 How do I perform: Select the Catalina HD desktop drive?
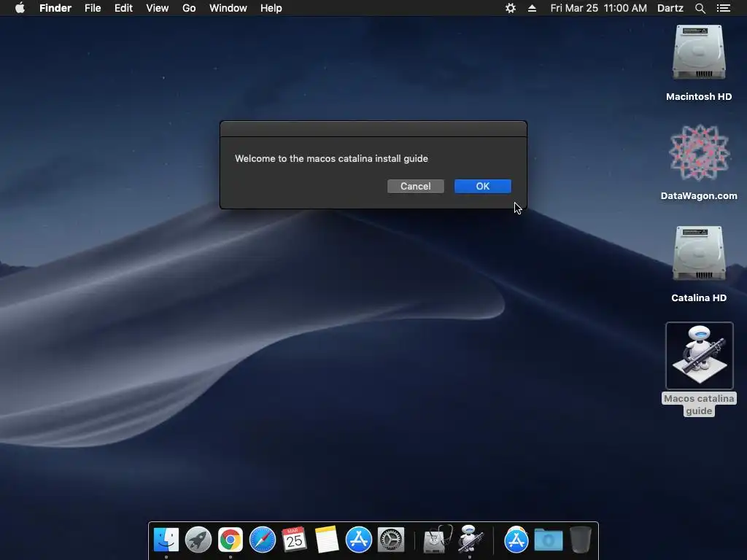pyautogui.click(x=699, y=253)
